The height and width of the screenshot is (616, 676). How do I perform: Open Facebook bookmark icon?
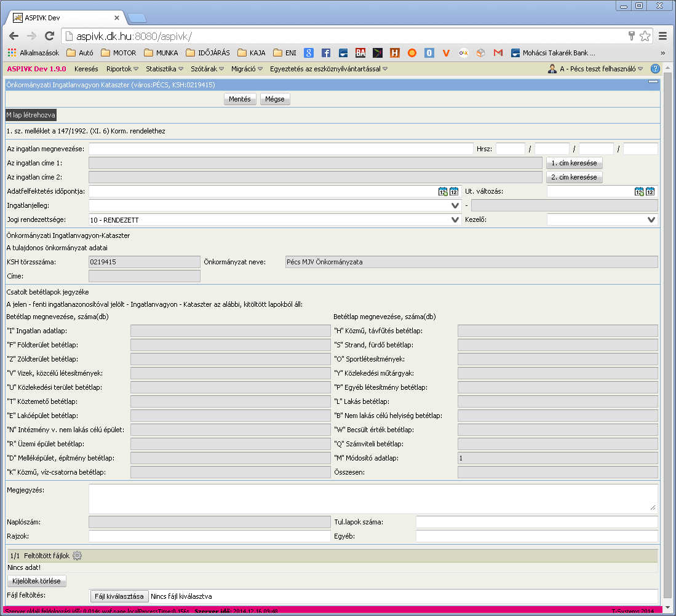coord(326,53)
